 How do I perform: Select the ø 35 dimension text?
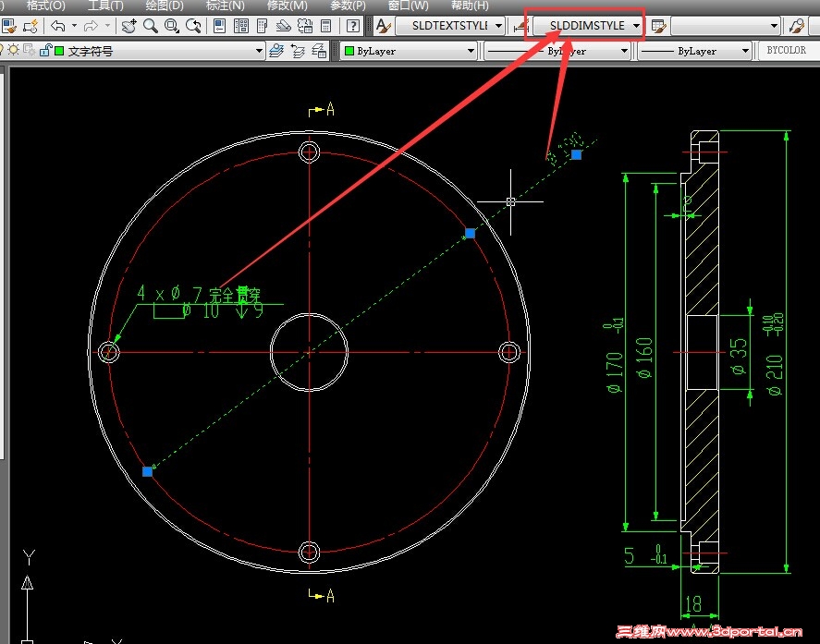coord(739,356)
